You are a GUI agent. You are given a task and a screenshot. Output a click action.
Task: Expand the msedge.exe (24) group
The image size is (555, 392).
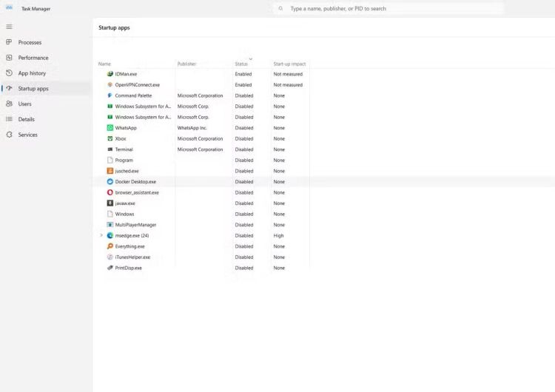point(101,235)
